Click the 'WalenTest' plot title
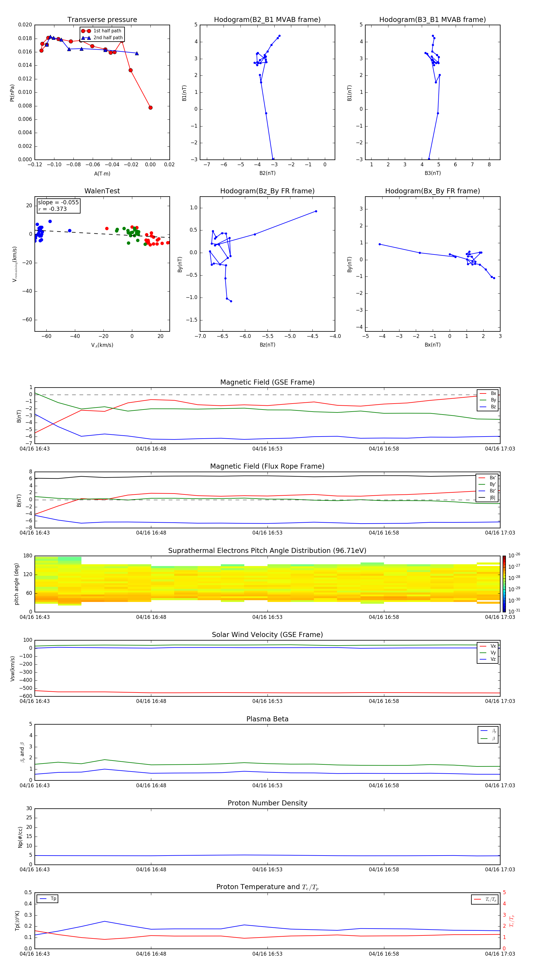The image size is (535, 980). pyautogui.click(x=102, y=191)
